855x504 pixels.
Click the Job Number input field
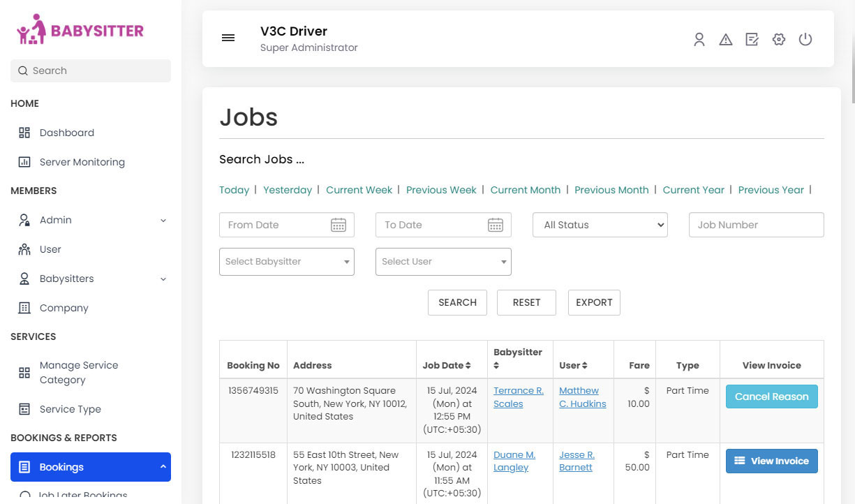point(756,225)
